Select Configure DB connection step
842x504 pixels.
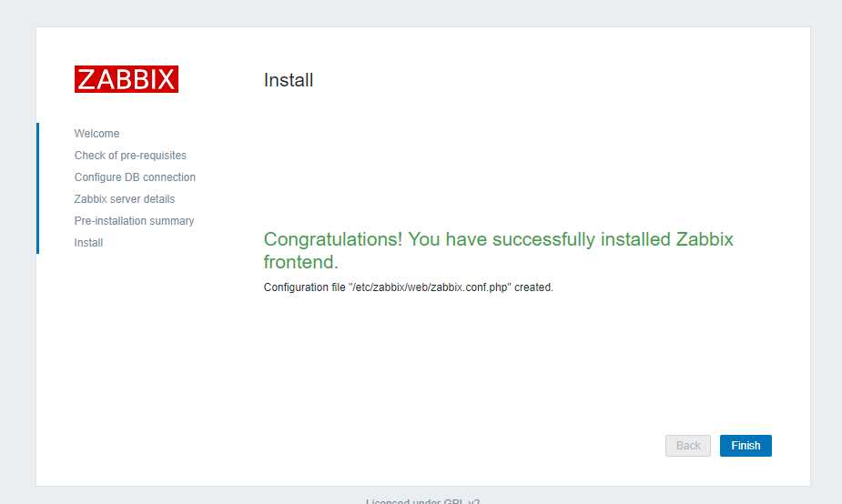point(135,177)
